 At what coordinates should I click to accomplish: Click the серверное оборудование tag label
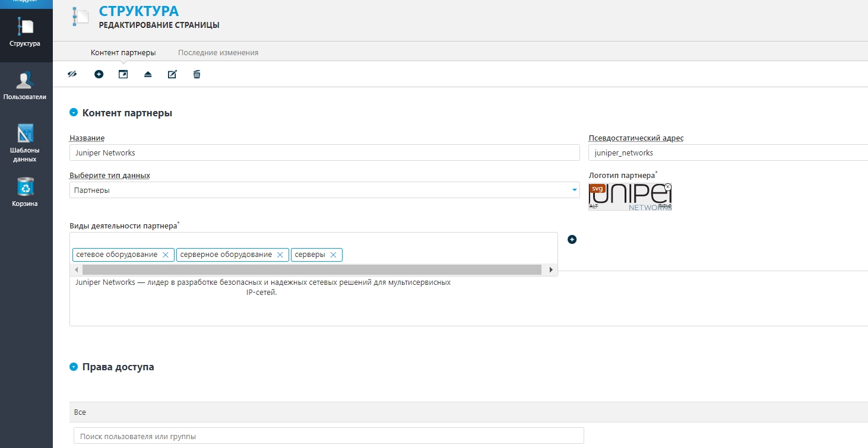[x=226, y=255]
